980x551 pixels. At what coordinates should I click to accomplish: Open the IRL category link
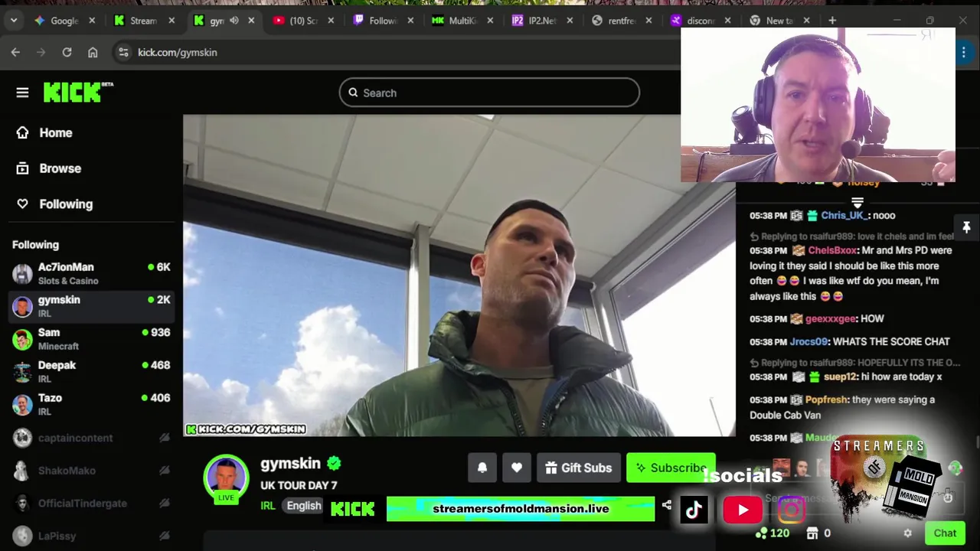click(268, 506)
